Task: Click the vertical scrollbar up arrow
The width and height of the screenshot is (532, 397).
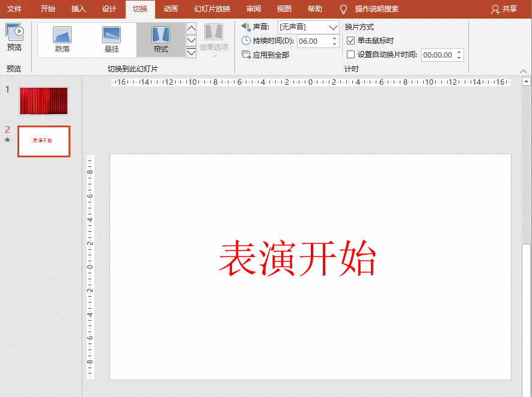Action: pyautogui.click(x=526, y=81)
